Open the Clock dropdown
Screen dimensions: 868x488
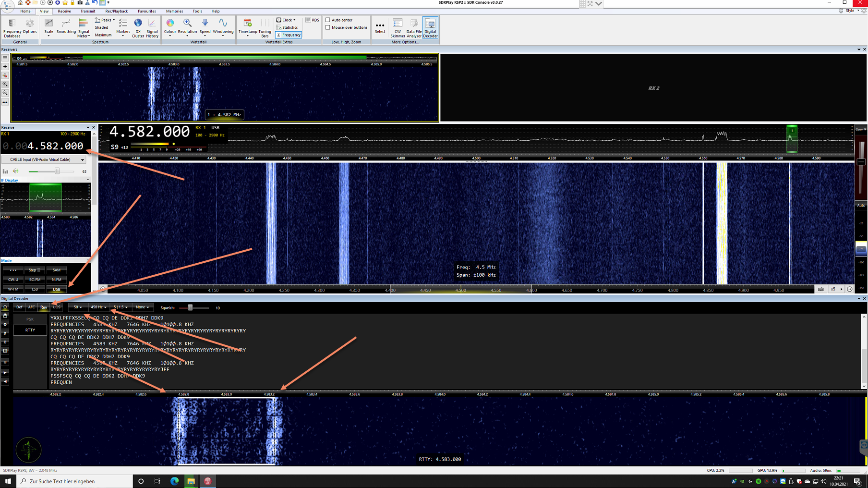(x=286, y=20)
